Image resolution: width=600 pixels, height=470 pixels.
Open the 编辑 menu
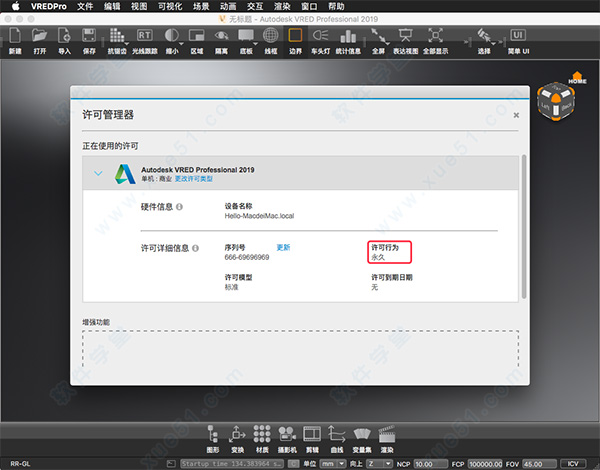tap(112, 7)
